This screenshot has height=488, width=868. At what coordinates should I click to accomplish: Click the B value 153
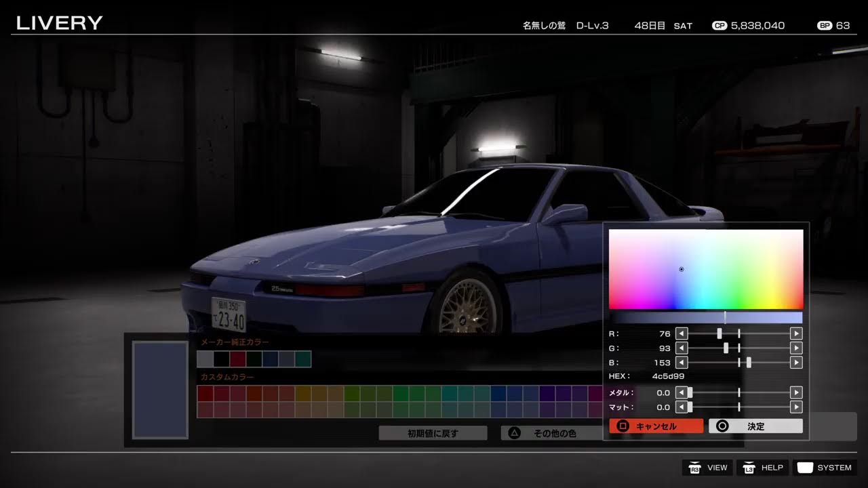663,363
